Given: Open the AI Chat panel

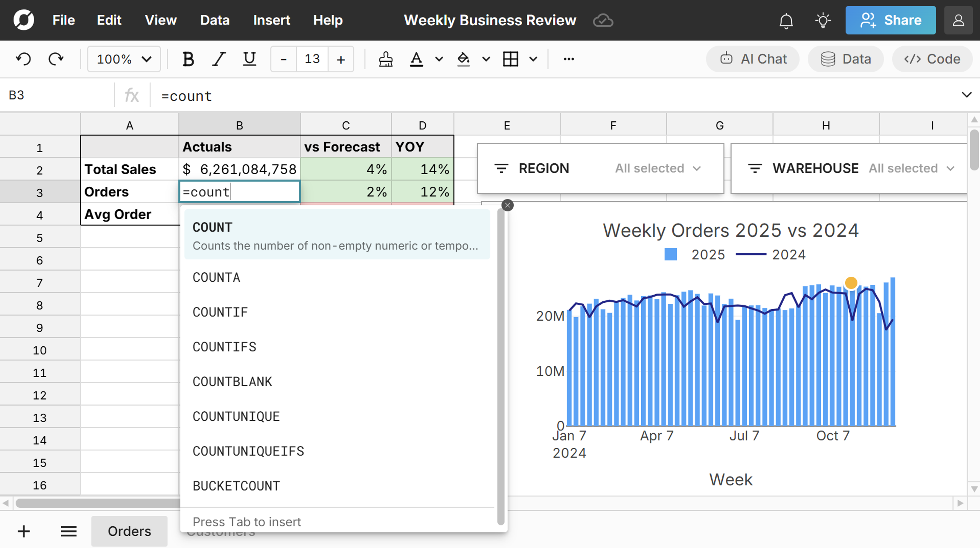Looking at the screenshot, I should (x=753, y=59).
